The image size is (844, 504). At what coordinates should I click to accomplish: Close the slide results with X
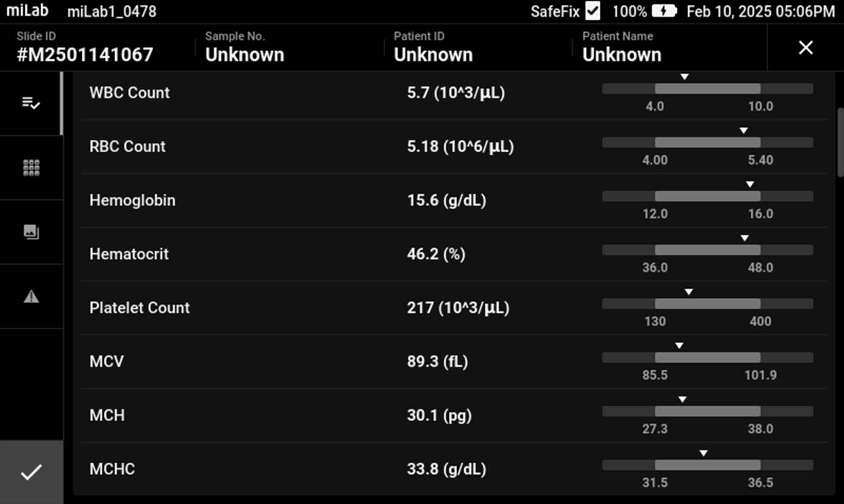click(805, 48)
